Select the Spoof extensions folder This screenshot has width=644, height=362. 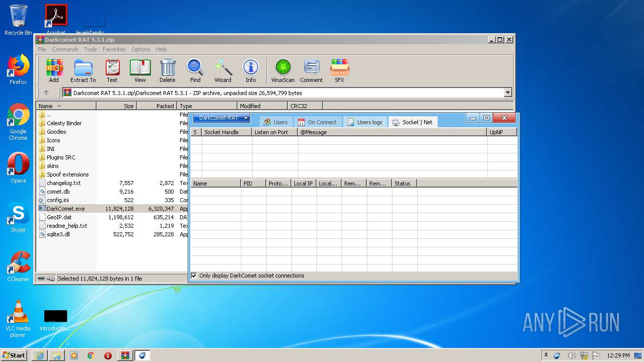[x=67, y=174]
